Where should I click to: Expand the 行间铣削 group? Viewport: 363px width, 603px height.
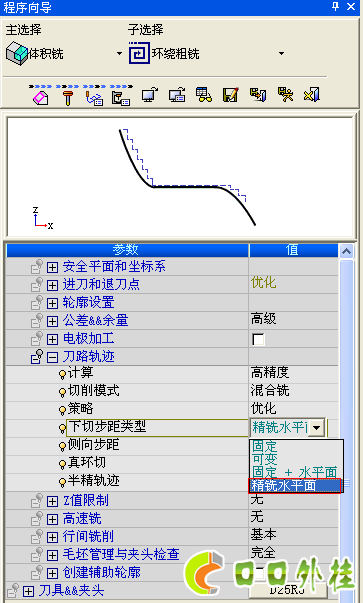[x=52, y=537]
